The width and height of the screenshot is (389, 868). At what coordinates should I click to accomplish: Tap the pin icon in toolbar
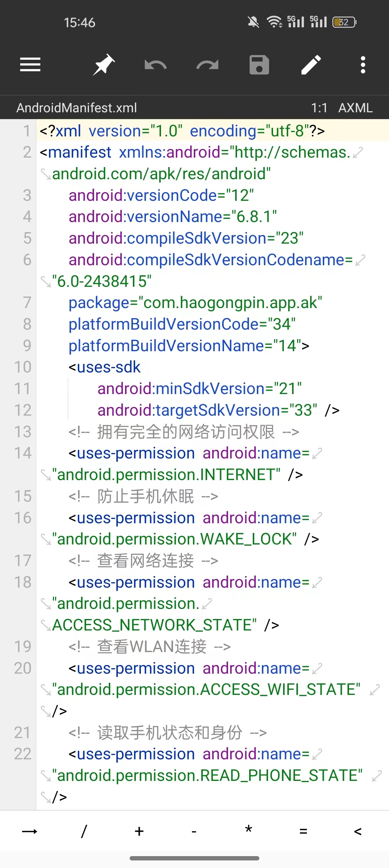[x=104, y=65]
